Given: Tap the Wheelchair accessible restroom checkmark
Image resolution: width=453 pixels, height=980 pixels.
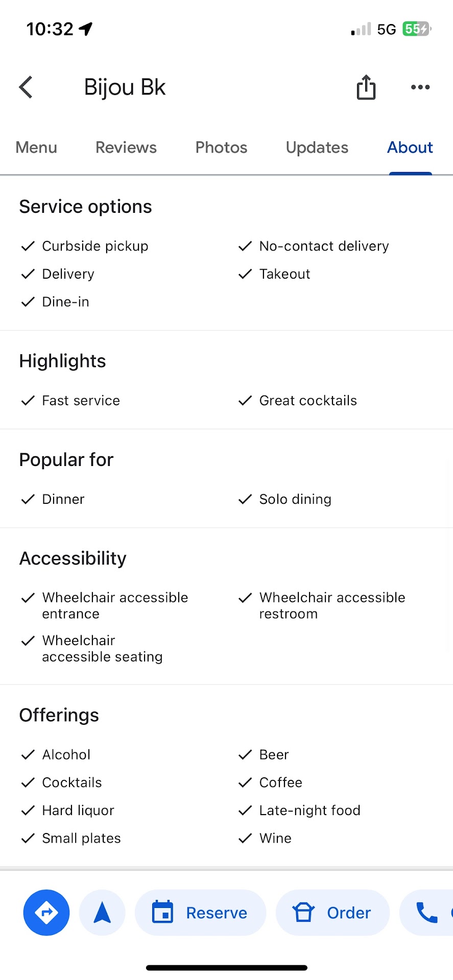Looking at the screenshot, I should (245, 598).
